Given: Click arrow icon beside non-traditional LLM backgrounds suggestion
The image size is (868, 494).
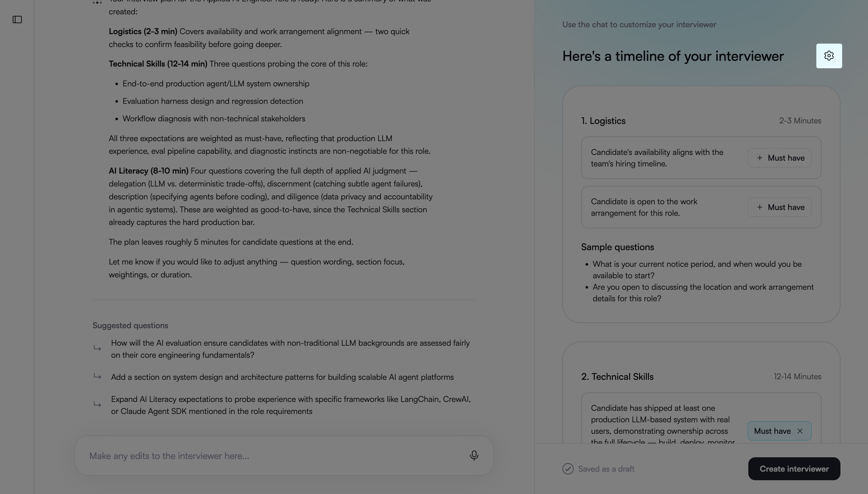Looking at the screenshot, I should [x=97, y=349].
